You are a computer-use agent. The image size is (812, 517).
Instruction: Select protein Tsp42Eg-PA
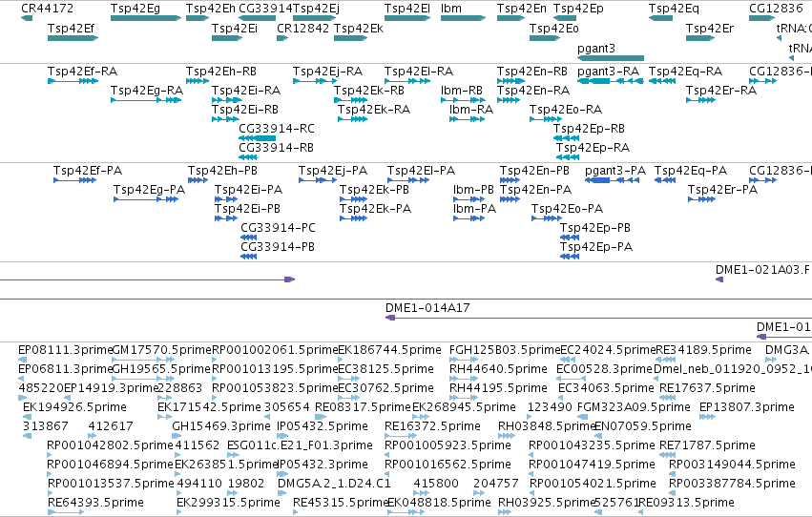[146, 199]
